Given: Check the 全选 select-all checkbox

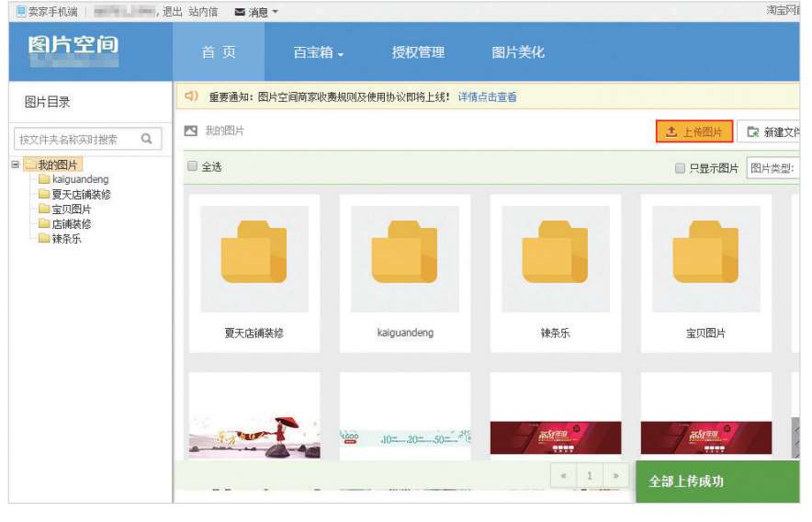Looking at the screenshot, I should coord(193,166).
